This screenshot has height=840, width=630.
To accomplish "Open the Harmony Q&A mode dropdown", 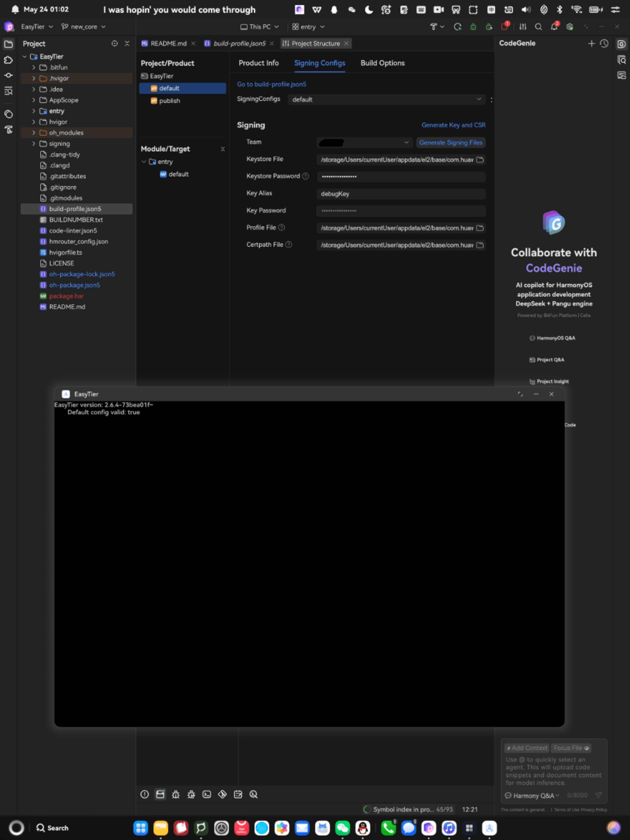I will pyautogui.click(x=532, y=795).
